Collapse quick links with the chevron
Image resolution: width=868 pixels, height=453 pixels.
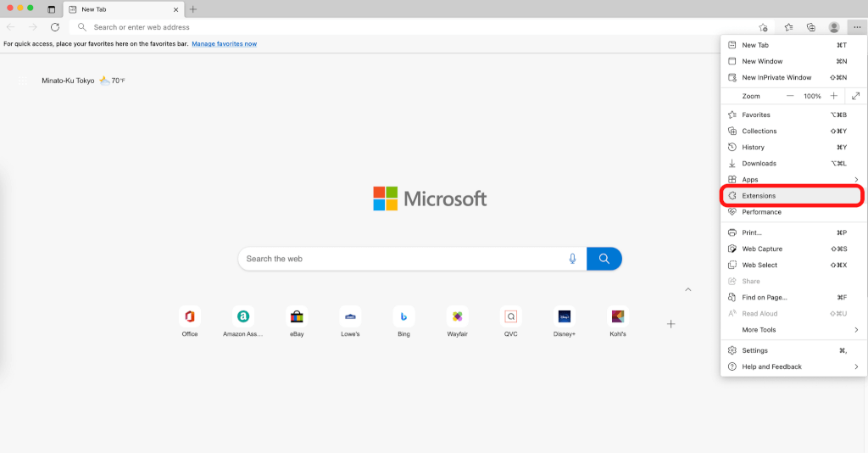tap(688, 289)
